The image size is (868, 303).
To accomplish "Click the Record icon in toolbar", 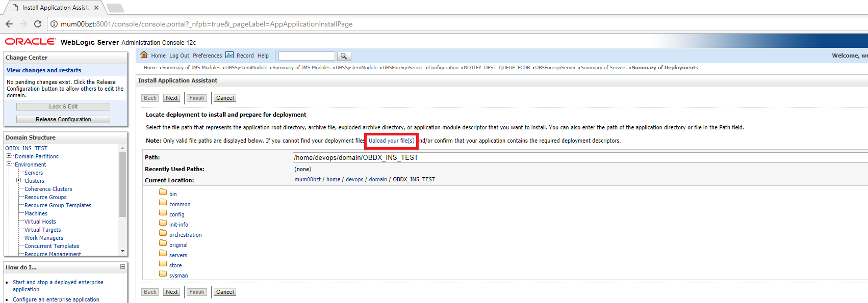I will pyautogui.click(x=229, y=55).
